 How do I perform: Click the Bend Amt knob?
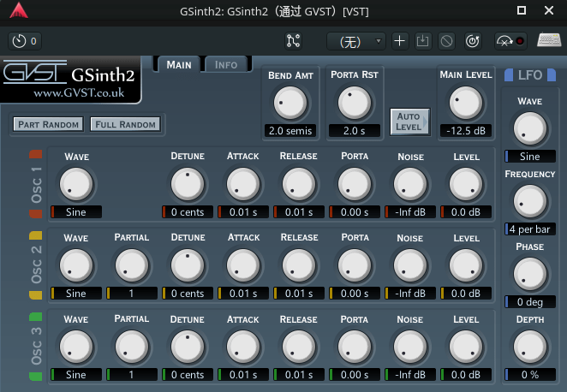click(x=290, y=103)
